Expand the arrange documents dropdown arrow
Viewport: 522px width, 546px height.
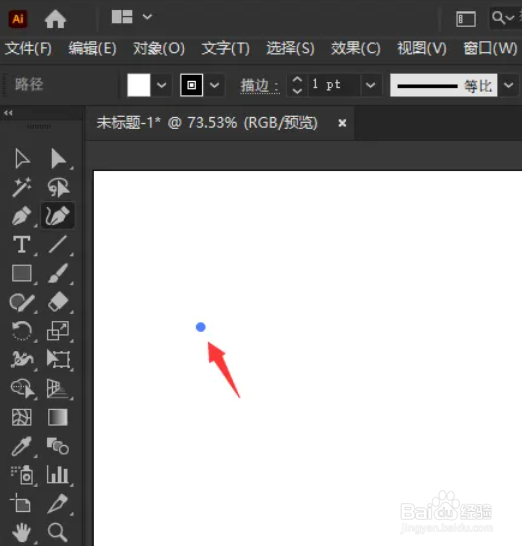(x=147, y=17)
